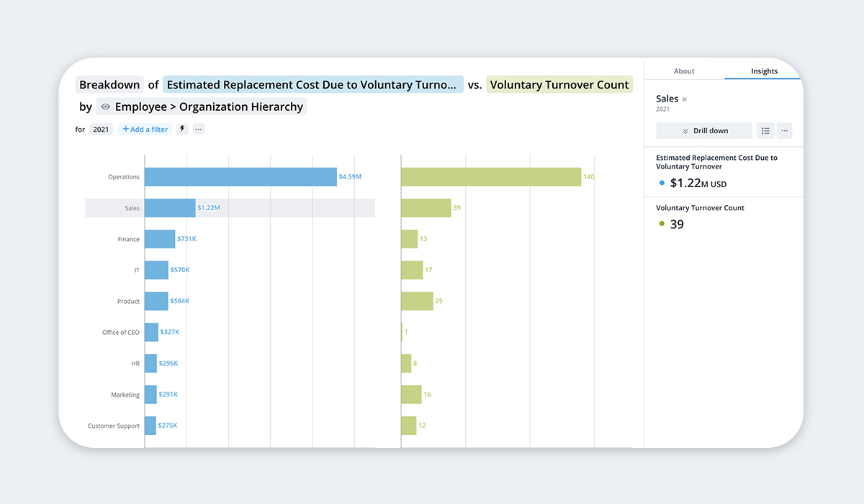Open the Voluntary Turnover Count metric picker
The image size is (864, 504).
[559, 85]
